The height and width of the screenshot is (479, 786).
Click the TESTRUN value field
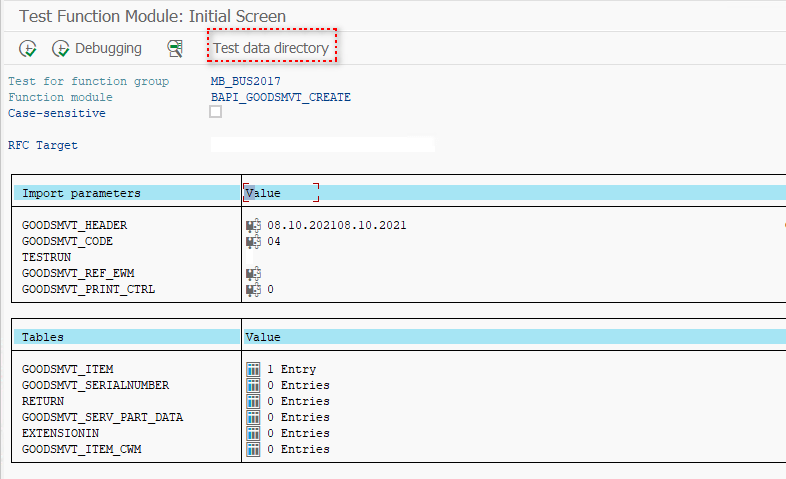click(300, 257)
